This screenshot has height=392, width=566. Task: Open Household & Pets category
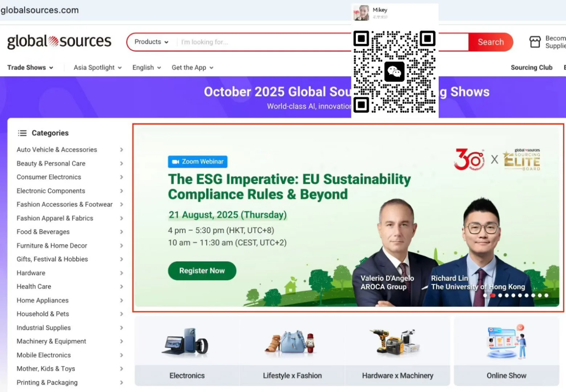coord(43,314)
